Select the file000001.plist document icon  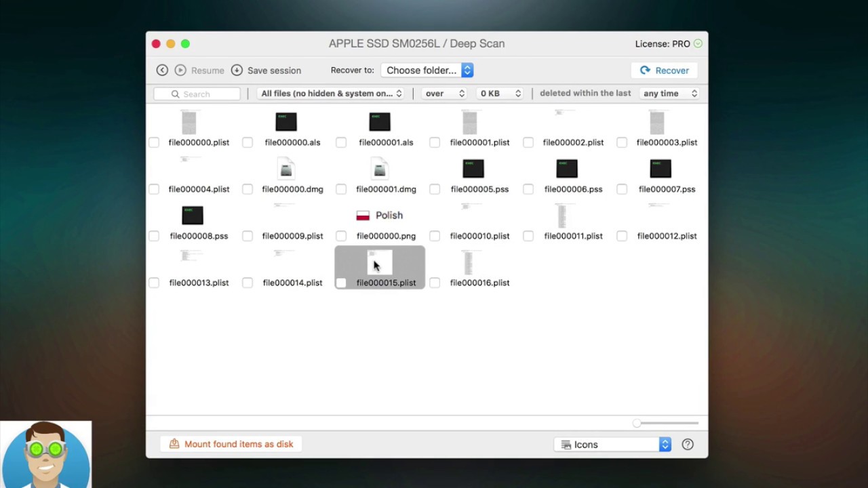pyautogui.click(x=470, y=122)
